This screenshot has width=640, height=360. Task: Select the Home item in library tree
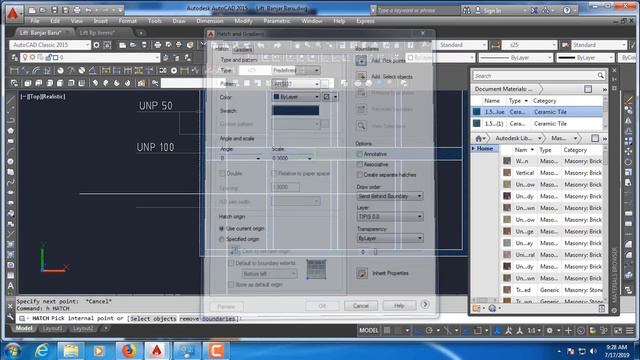pos(484,149)
